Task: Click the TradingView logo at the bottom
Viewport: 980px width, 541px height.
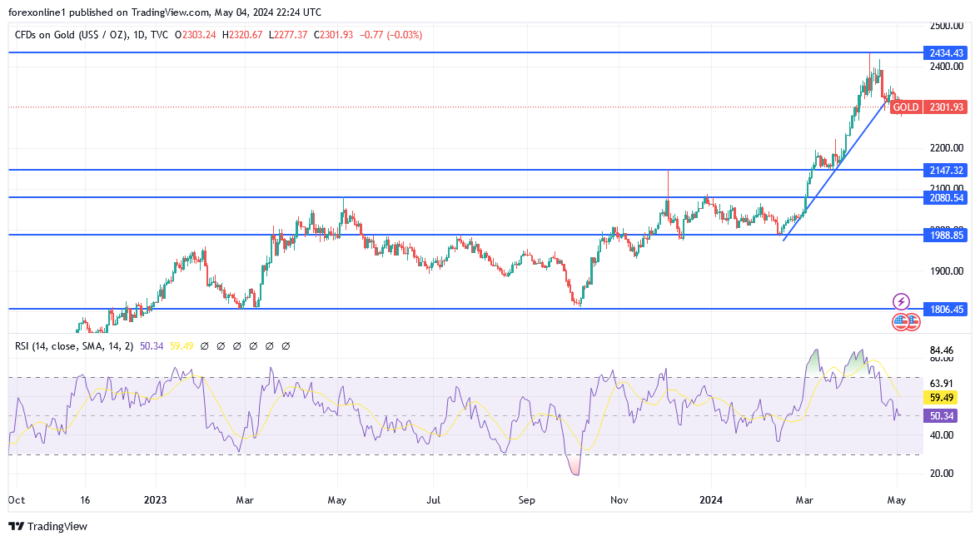Action: click(47, 527)
